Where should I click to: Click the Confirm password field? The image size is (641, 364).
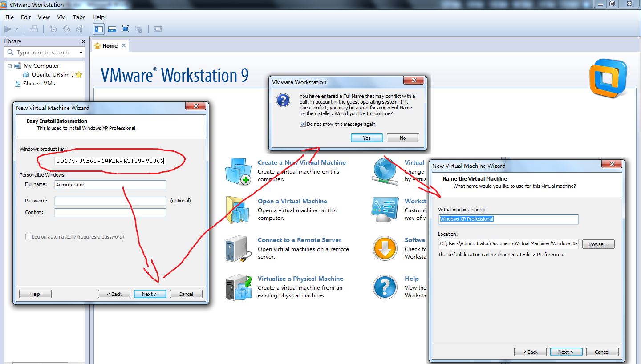click(110, 213)
